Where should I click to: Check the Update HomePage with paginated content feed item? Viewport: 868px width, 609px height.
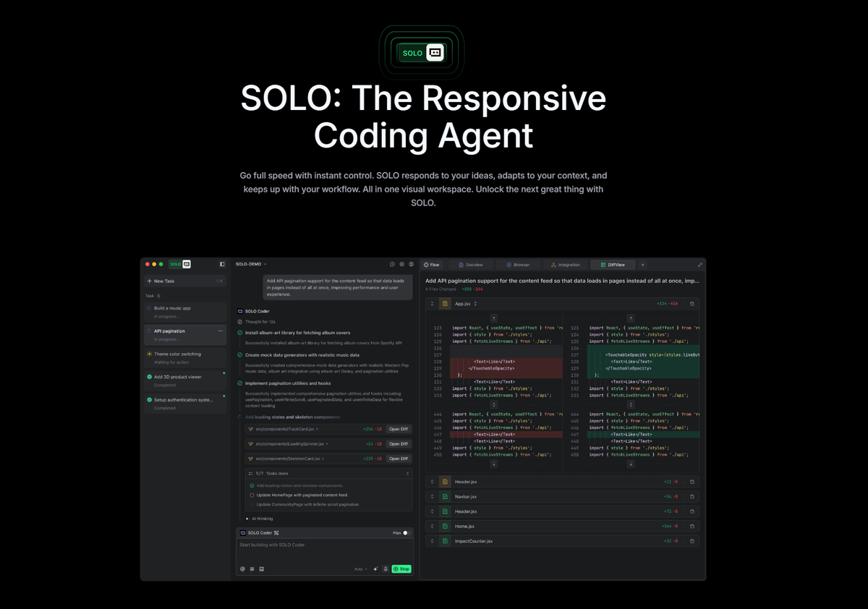(252, 495)
